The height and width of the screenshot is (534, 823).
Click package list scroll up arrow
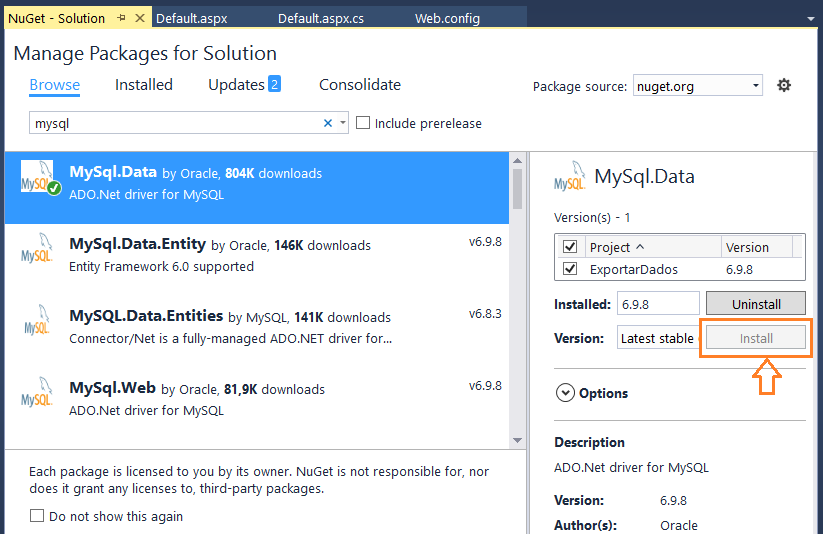click(x=518, y=160)
